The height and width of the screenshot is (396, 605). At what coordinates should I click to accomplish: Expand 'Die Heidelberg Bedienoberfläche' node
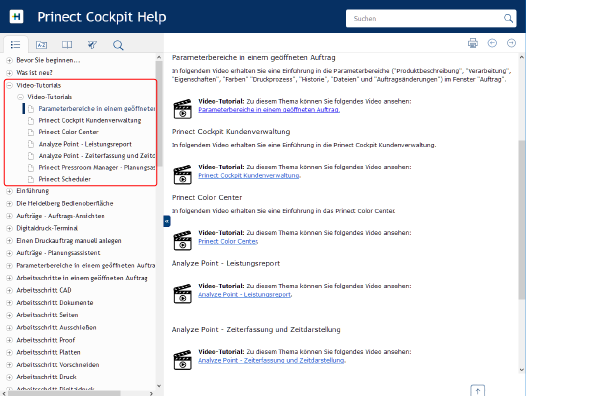point(10,203)
